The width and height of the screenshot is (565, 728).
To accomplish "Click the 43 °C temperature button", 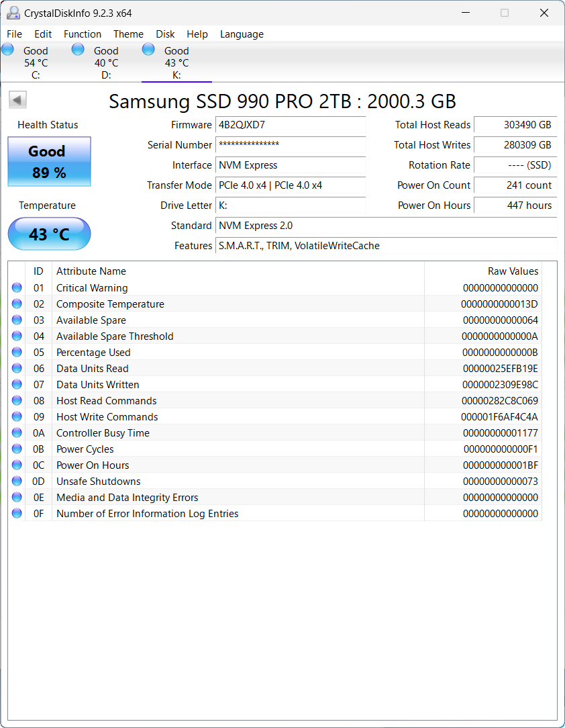I will [49, 234].
